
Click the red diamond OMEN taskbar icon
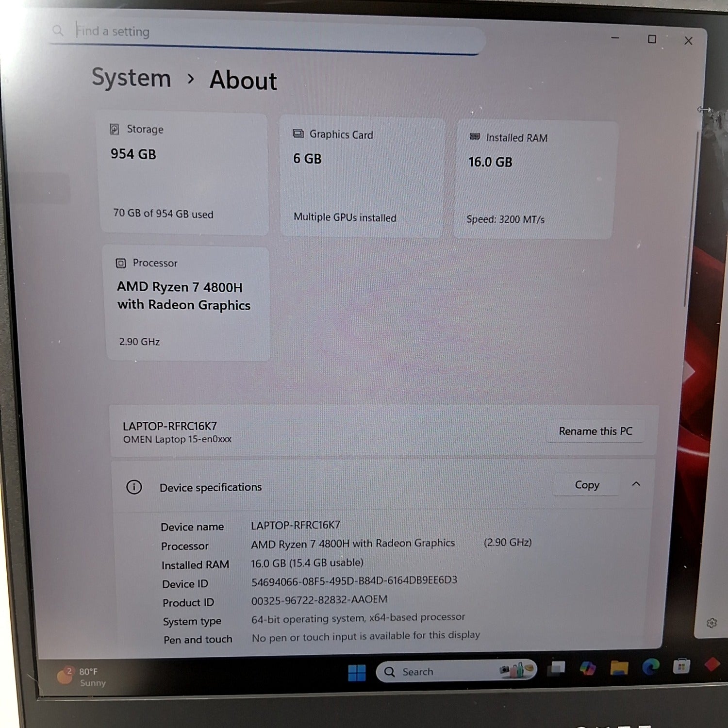coord(711,664)
